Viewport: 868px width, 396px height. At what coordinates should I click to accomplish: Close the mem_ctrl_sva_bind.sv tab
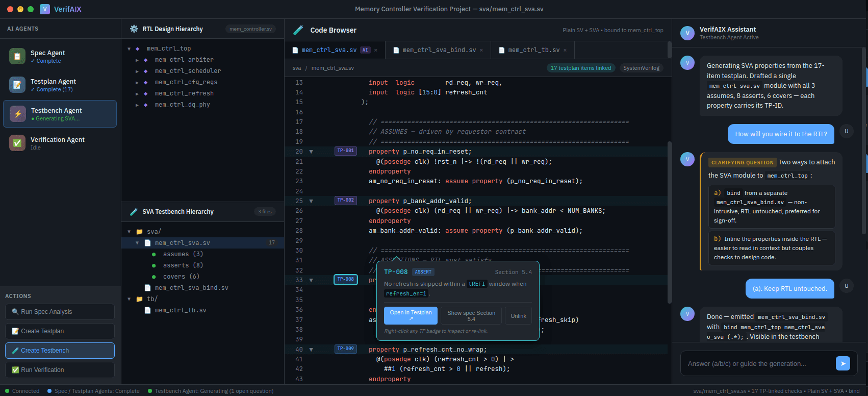pyautogui.click(x=481, y=50)
